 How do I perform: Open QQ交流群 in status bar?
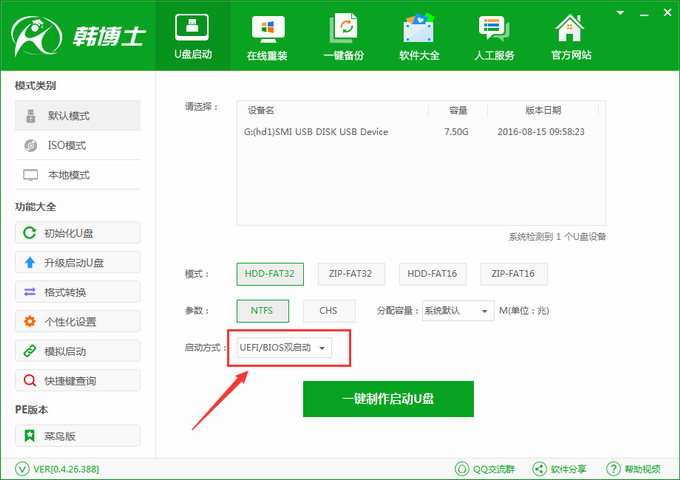point(487,468)
